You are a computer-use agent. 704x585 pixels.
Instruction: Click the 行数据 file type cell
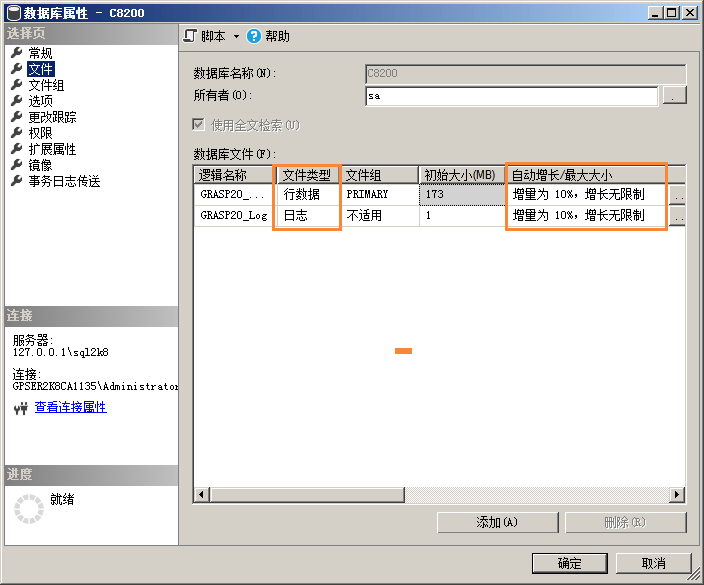308,195
